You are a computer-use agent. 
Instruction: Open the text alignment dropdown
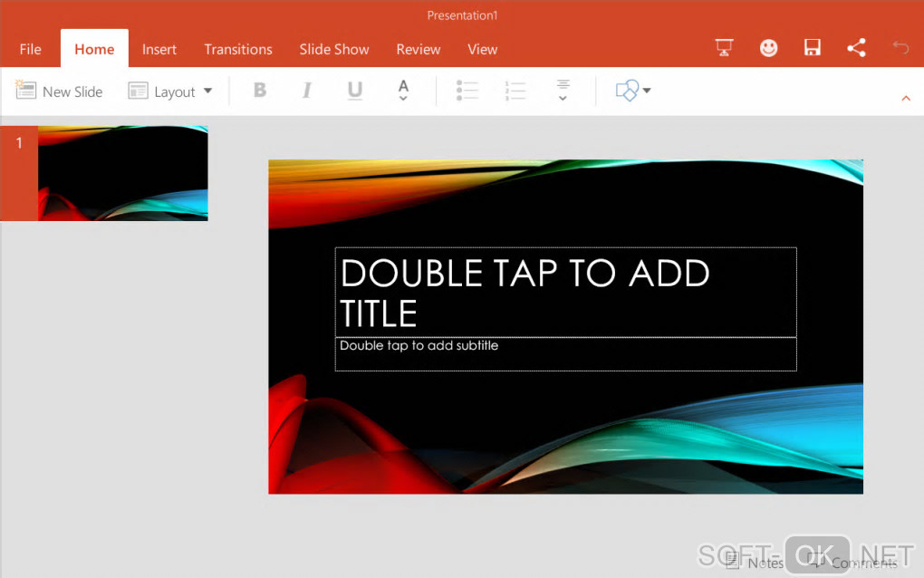click(x=563, y=91)
